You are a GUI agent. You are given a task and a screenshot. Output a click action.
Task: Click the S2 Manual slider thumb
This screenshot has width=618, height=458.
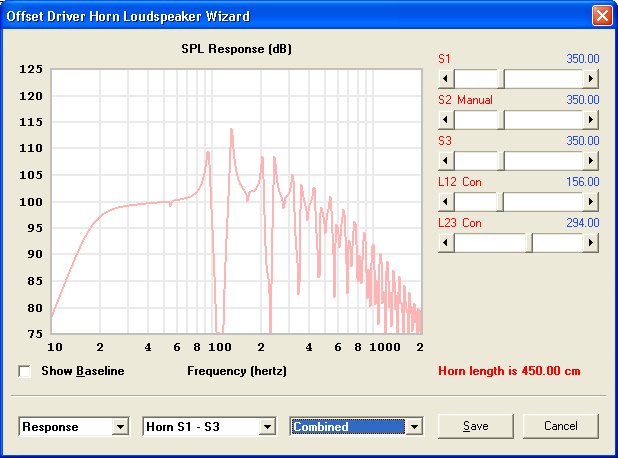[x=501, y=119]
